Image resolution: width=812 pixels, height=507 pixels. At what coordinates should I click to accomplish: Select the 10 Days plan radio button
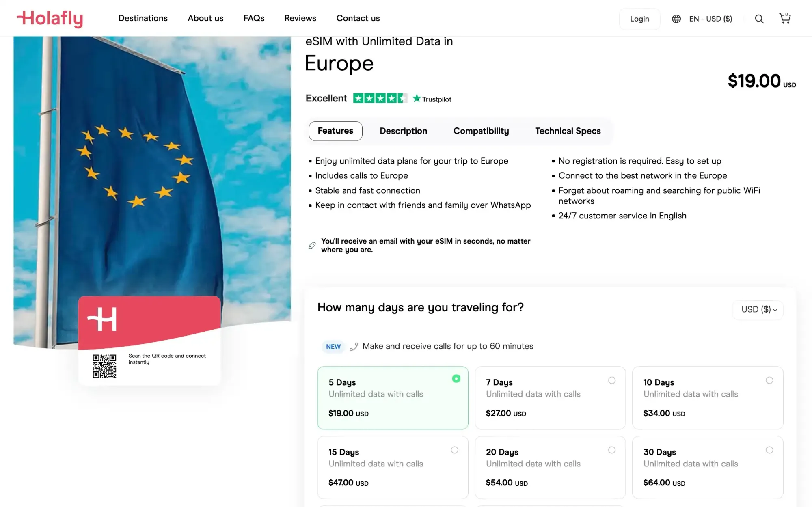pyautogui.click(x=769, y=380)
